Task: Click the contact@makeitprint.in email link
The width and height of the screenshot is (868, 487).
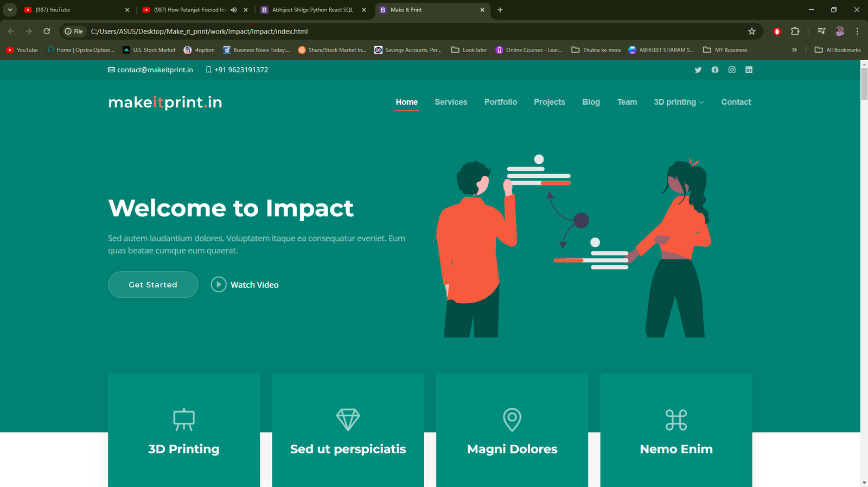Action: coord(155,70)
